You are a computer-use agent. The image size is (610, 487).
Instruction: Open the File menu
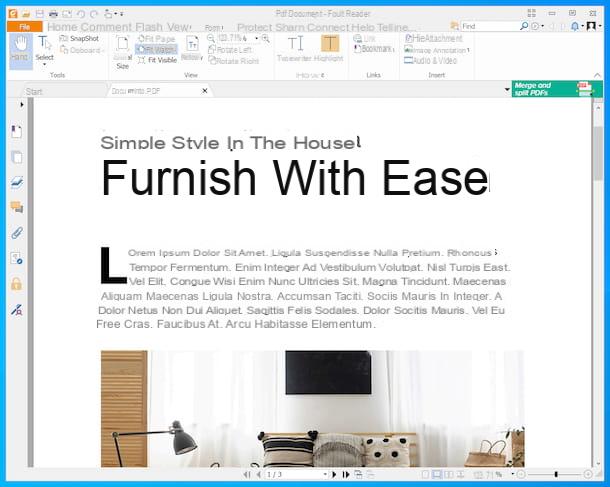(x=25, y=27)
